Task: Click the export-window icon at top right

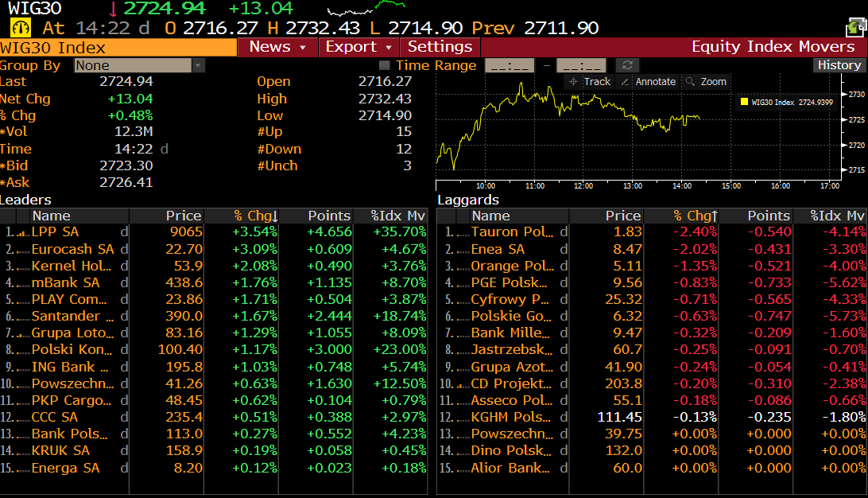Action: coord(857,27)
